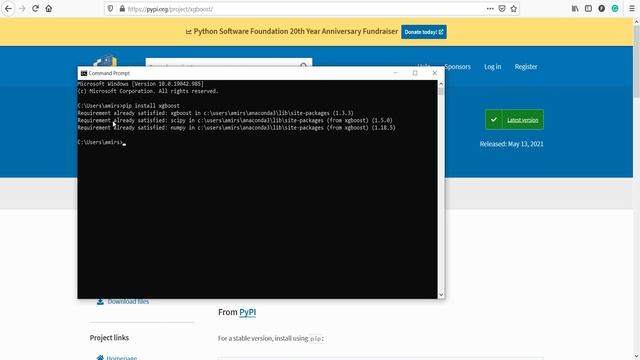Screen dimensions: 640x360
Task: Open the Firefox library icon
Action: pos(575,9)
